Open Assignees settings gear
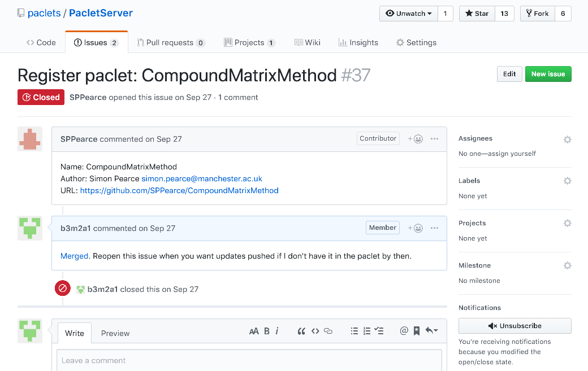The width and height of the screenshot is (588, 371). [x=568, y=139]
